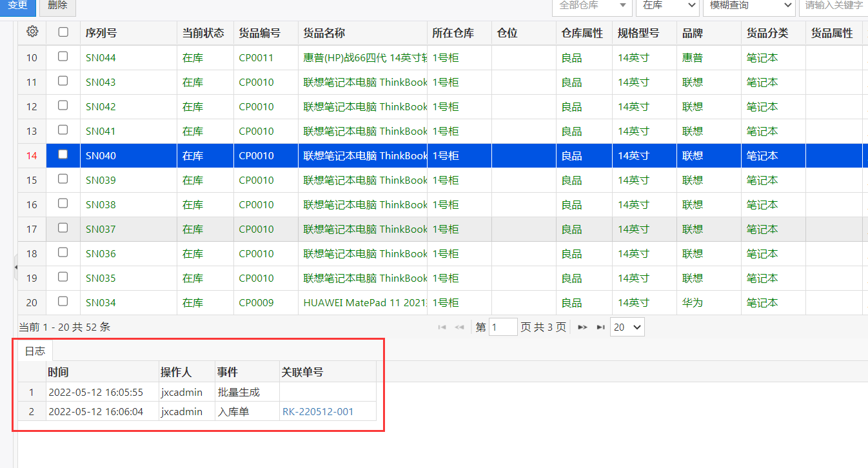
Task: Tick the select-all checkbox in the header
Action: pos(63,32)
